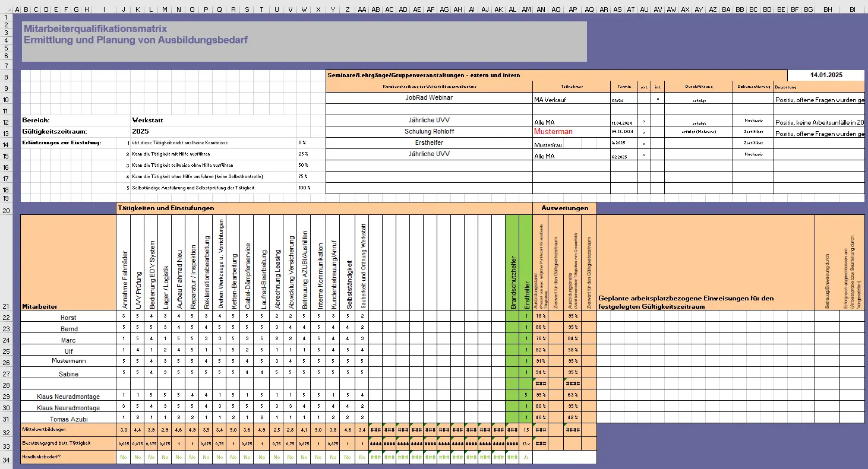Select employee name cell 'Horst'

[68, 318]
